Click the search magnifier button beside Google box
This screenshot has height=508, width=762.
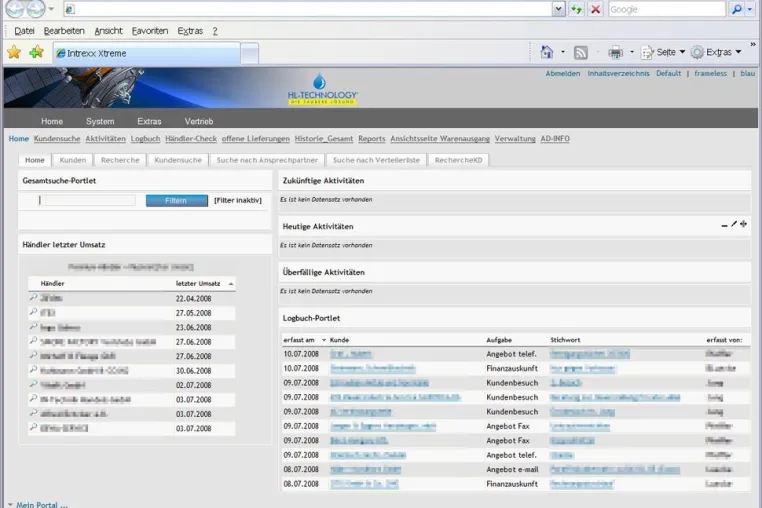tap(737, 9)
